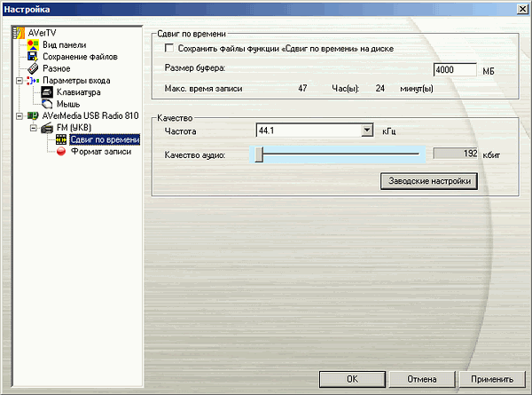
Task: Click the Мышь mouse icon
Action: point(47,104)
